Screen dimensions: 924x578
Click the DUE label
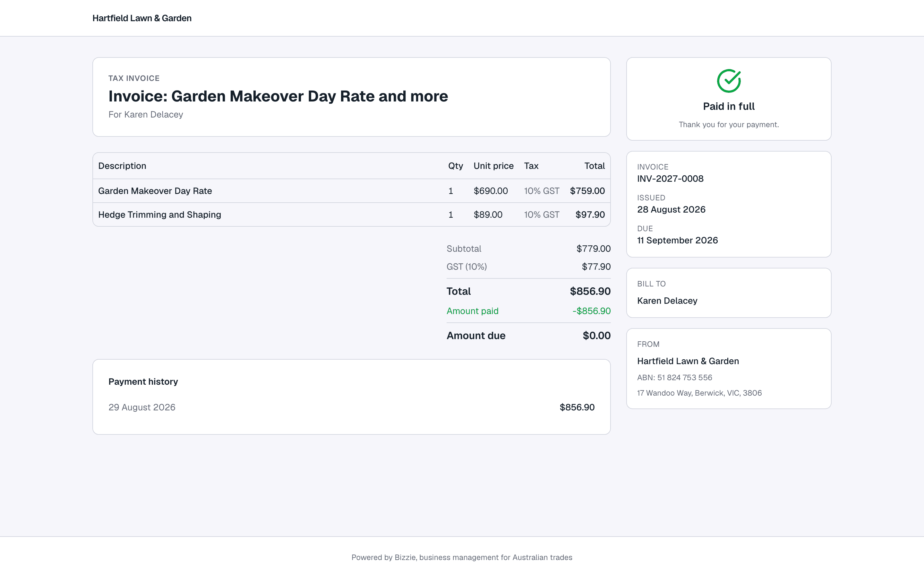tap(645, 228)
